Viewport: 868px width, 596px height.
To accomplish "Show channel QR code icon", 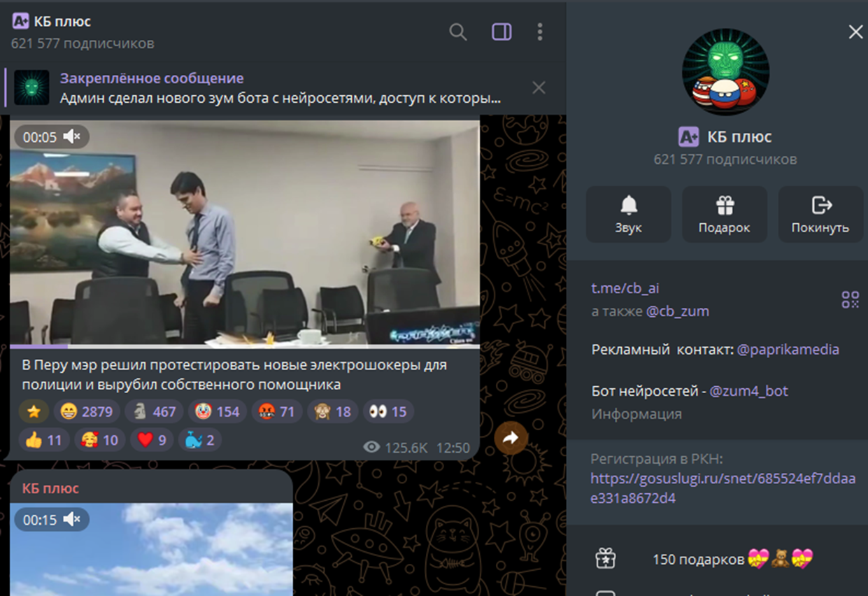I will coord(850,300).
